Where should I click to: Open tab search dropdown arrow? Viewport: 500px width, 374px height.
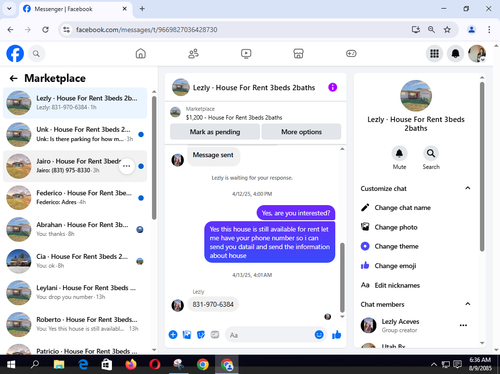(x=9, y=9)
